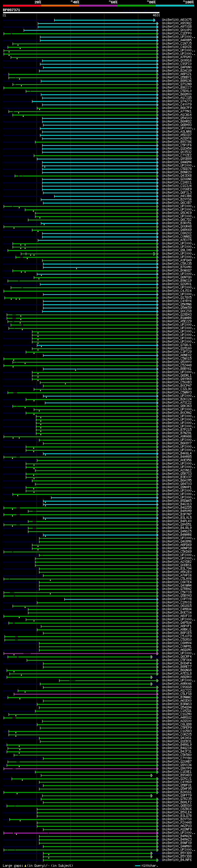
Task: Click the cyan ~100% identity legend segment
Action: tap(175, 6)
